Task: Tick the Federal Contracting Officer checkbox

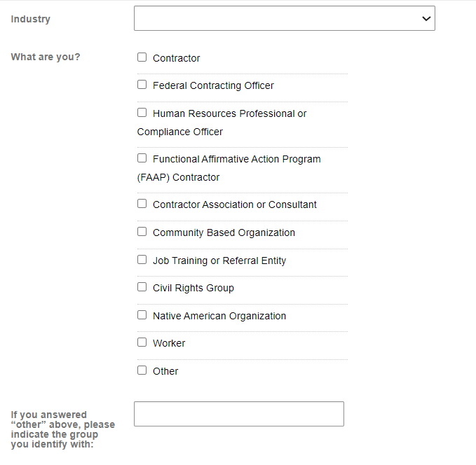Action: click(142, 85)
